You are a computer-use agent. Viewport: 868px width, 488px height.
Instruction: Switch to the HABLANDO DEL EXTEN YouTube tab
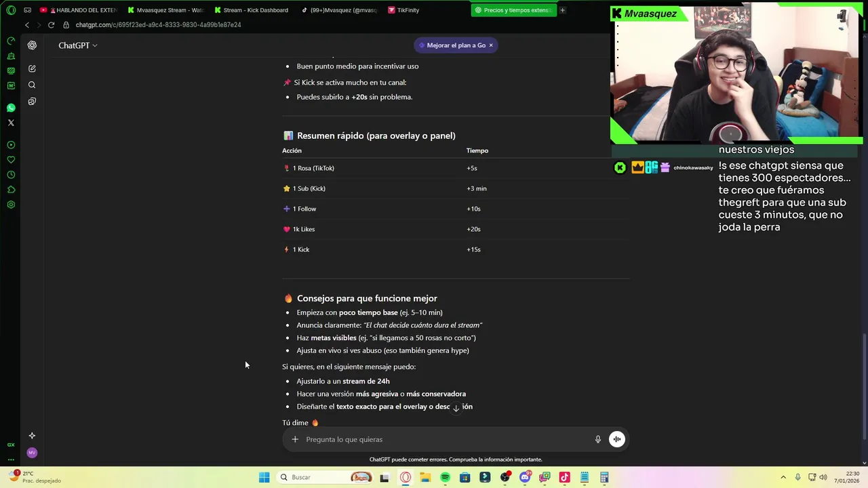79,10
